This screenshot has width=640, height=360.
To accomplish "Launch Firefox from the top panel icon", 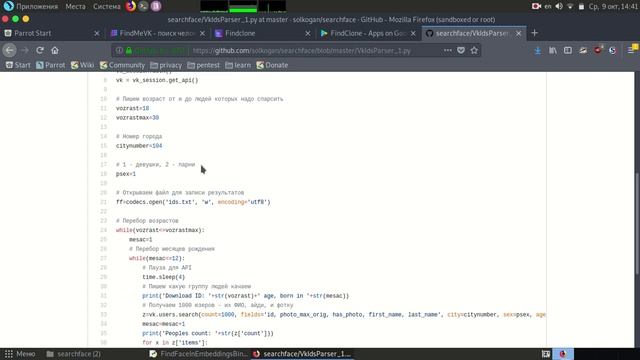I will [131, 6].
